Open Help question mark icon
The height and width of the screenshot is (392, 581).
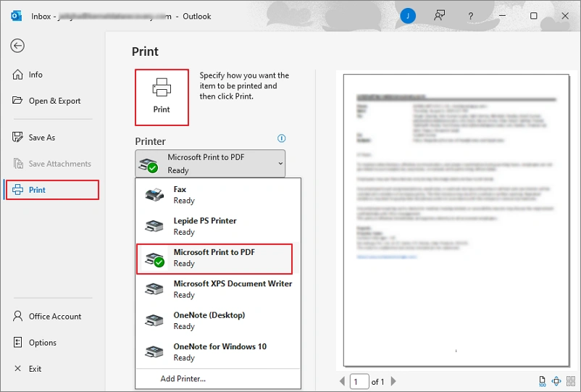pyautogui.click(x=471, y=16)
